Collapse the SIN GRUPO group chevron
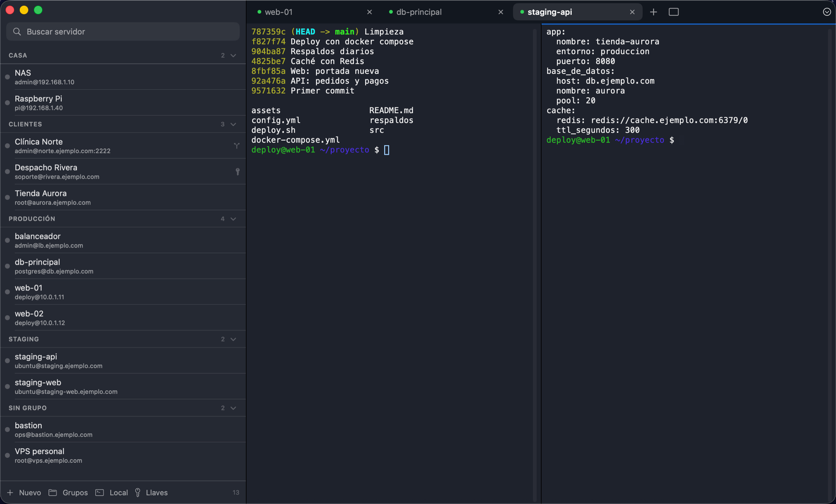Viewport: 836px width, 504px height. pyautogui.click(x=234, y=408)
